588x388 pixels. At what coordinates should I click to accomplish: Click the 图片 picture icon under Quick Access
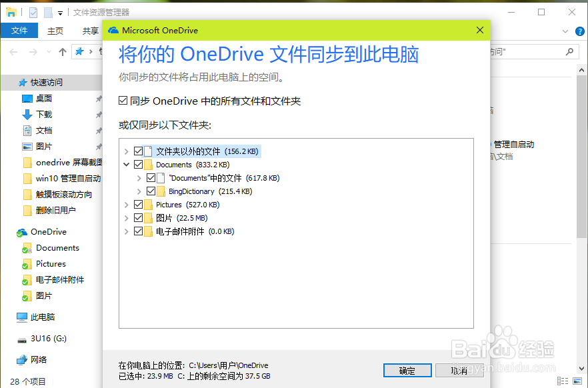pos(27,147)
